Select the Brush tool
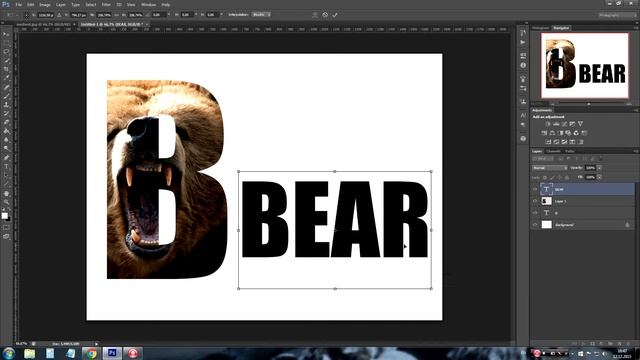Image resolution: width=640 pixels, height=360 pixels. (6, 96)
